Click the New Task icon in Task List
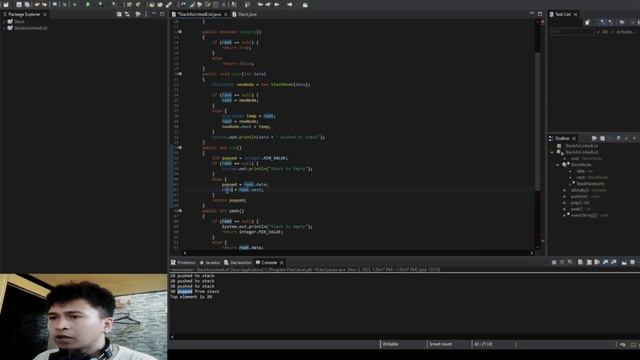The image size is (640, 360). (587, 22)
